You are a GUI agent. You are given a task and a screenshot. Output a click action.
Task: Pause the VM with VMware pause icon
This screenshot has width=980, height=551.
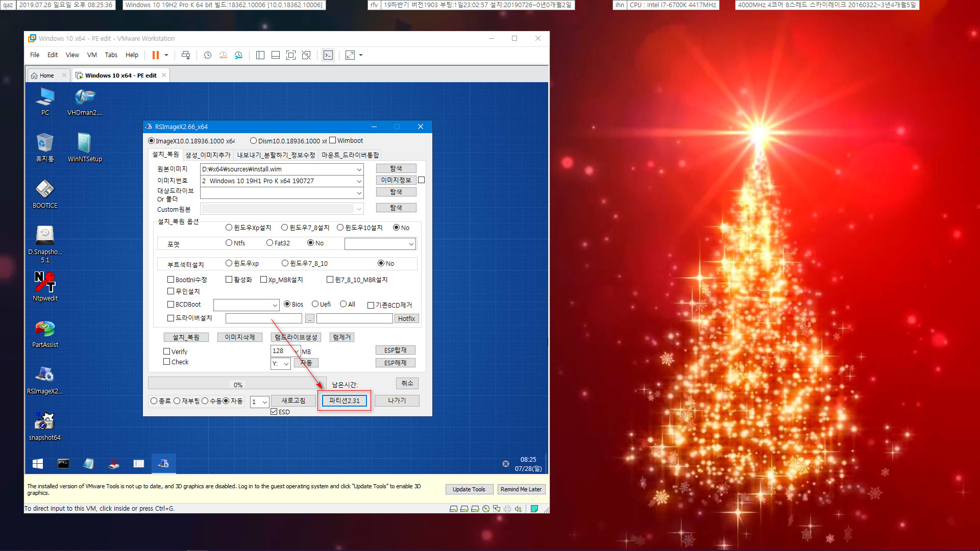coord(156,55)
